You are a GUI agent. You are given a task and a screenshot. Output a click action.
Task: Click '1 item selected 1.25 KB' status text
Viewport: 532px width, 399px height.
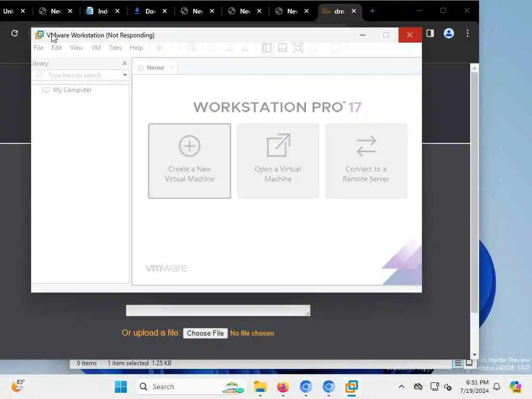tap(139, 363)
